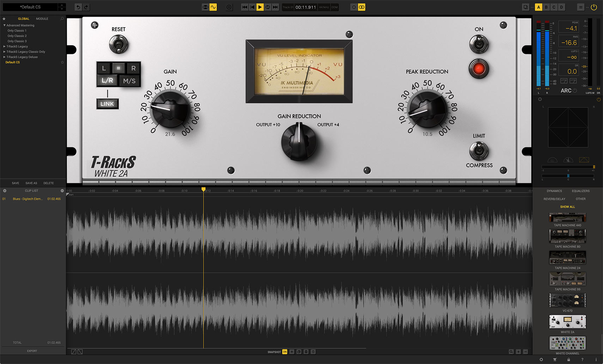Viewport: 603px width, 364px height.
Task: Toggle SNAPSHOT ON button
Action: click(x=285, y=352)
